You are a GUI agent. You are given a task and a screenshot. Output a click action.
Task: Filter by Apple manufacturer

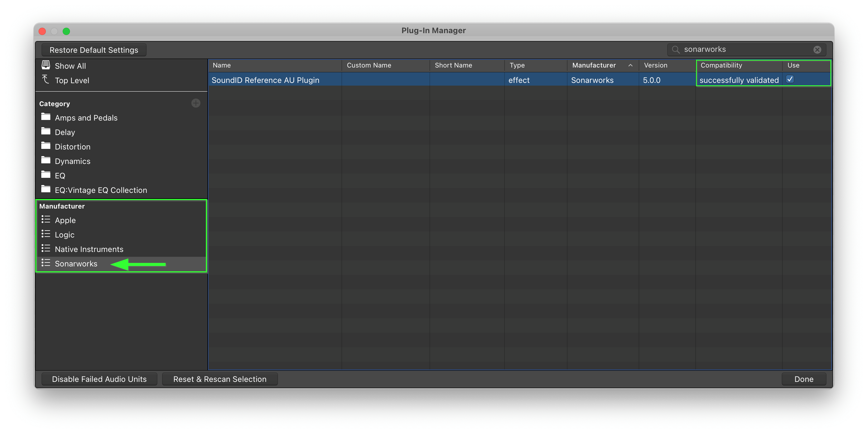(x=121, y=220)
